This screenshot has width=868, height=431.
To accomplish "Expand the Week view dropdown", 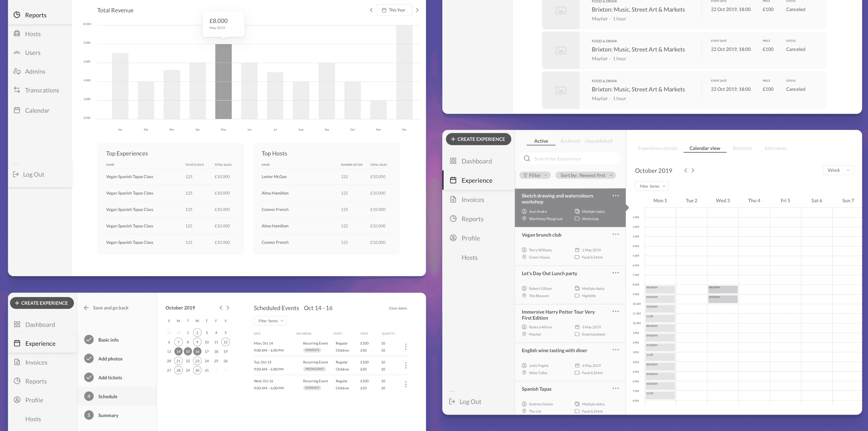I will tap(838, 170).
